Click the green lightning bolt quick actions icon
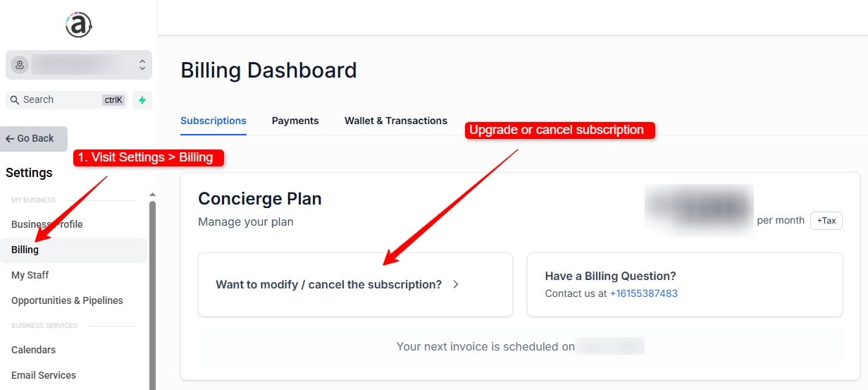Viewport: 868px width, 390px height. coord(142,100)
